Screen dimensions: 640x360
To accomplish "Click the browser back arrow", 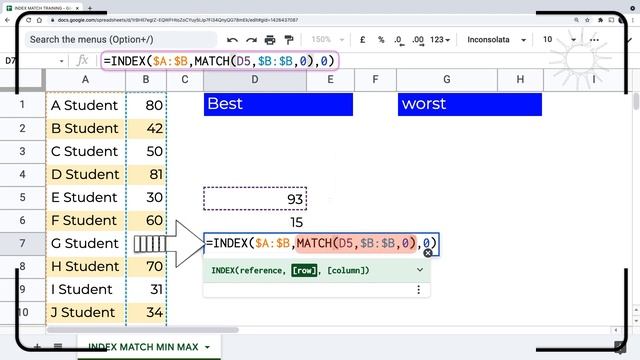I will [7, 20].
